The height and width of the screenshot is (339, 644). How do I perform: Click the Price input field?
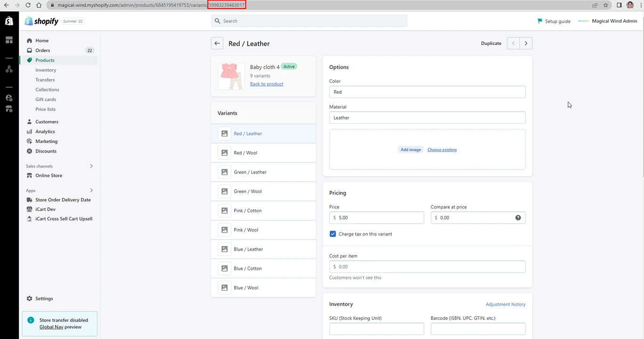[x=376, y=218]
